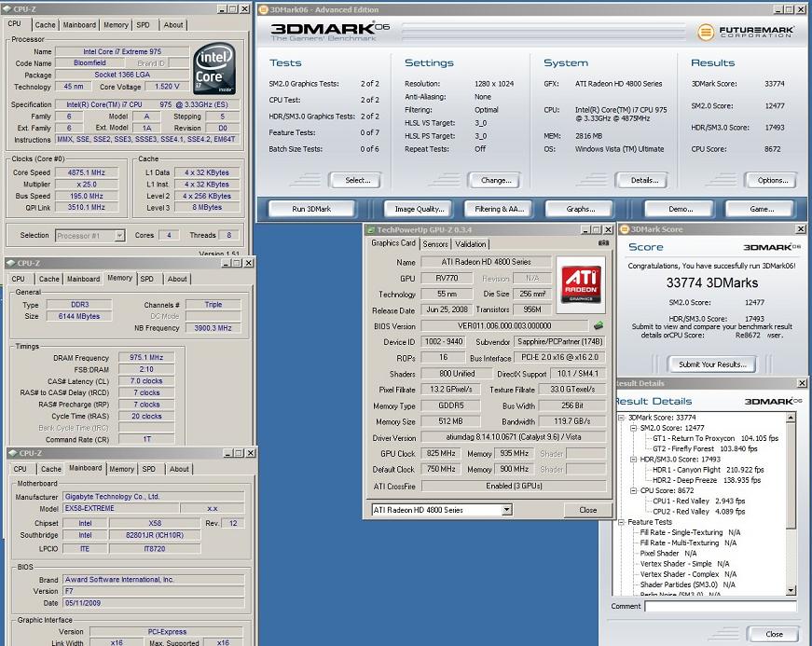Open Mainboard tab in top CPU-Z window
This screenshot has width=812, height=646.
(x=79, y=25)
